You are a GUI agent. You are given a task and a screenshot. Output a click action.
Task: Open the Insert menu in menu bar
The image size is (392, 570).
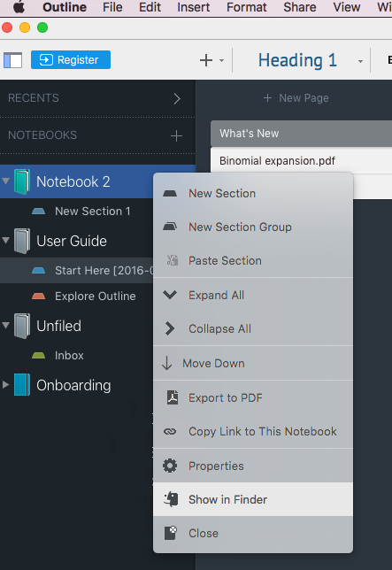coord(193,7)
